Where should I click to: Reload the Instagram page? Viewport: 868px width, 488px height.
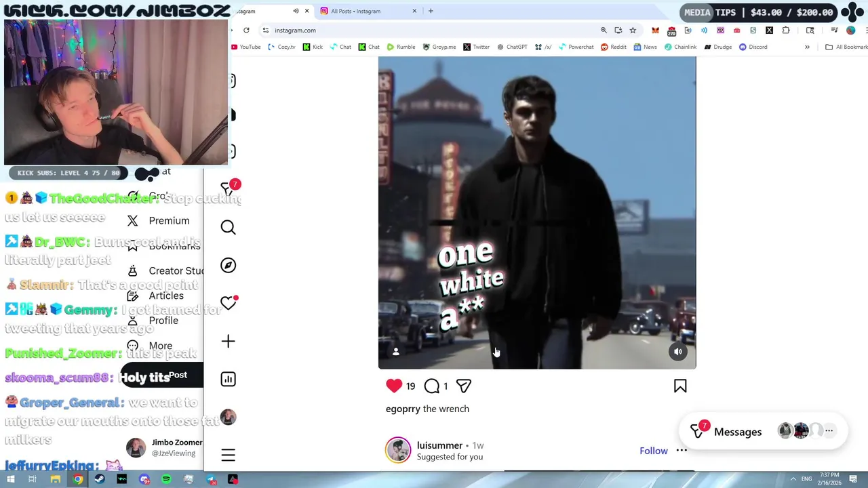(x=246, y=30)
